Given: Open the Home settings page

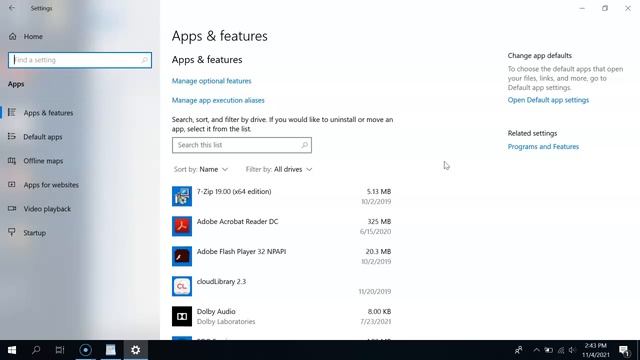Looking at the screenshot, I should 33,36.
